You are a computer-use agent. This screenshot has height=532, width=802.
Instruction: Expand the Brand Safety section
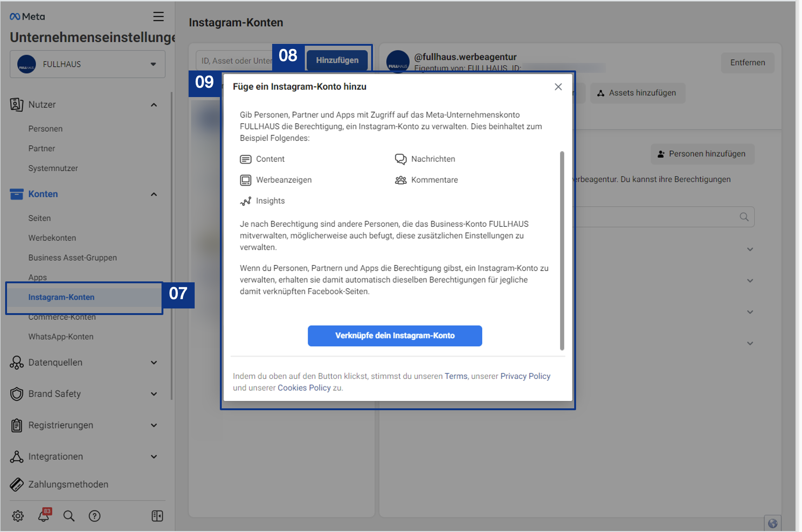click(x=154, y=394)
